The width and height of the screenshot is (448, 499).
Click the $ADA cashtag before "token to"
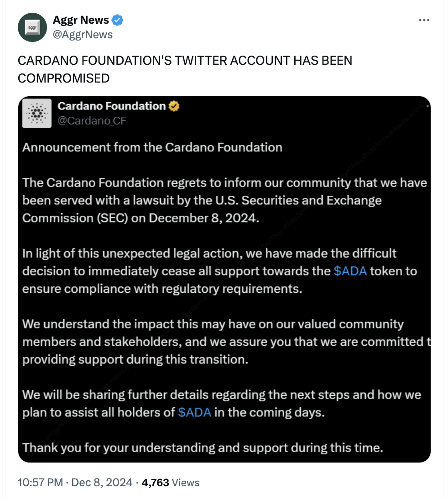[x=350, y=271]
